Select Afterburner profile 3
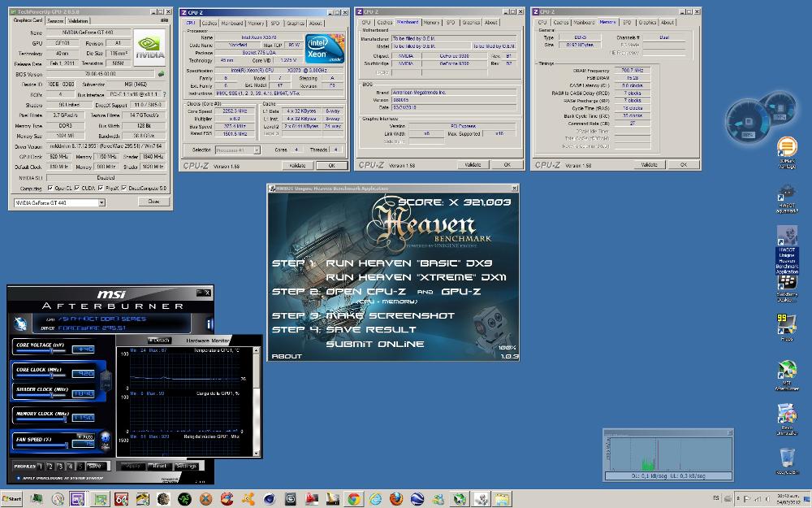Image resolution: width=812 pixels, height=508 pixels. (x=60, y=466)
